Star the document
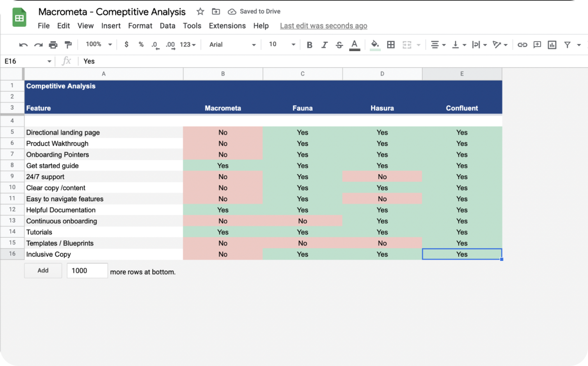Viewport: 588px width, 366px height. (200, 12)
